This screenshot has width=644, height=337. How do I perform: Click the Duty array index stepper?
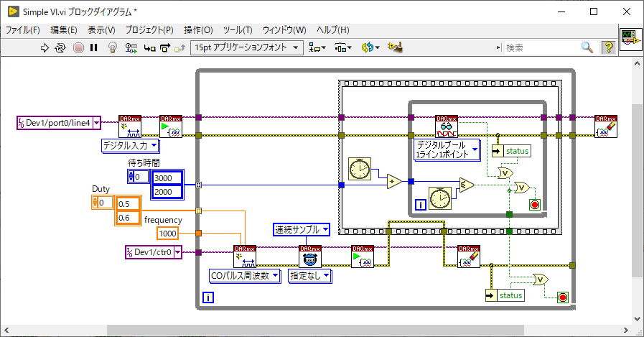point(95,202)
